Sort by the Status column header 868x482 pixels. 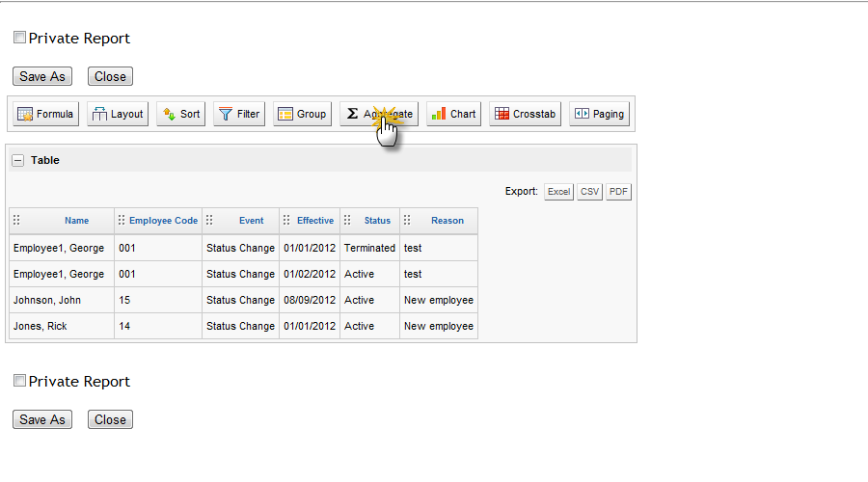tap(377, 220)
